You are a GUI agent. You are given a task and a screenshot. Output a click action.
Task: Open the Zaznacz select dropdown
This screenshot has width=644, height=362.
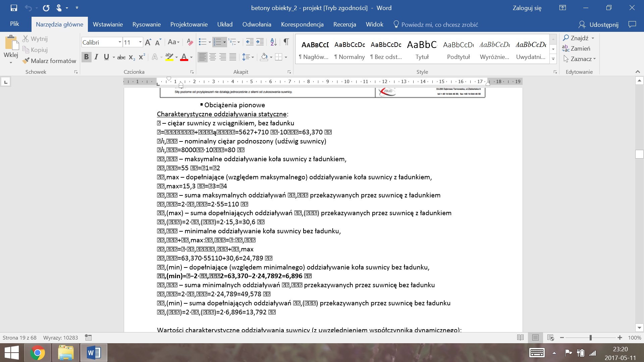(579, 59)
